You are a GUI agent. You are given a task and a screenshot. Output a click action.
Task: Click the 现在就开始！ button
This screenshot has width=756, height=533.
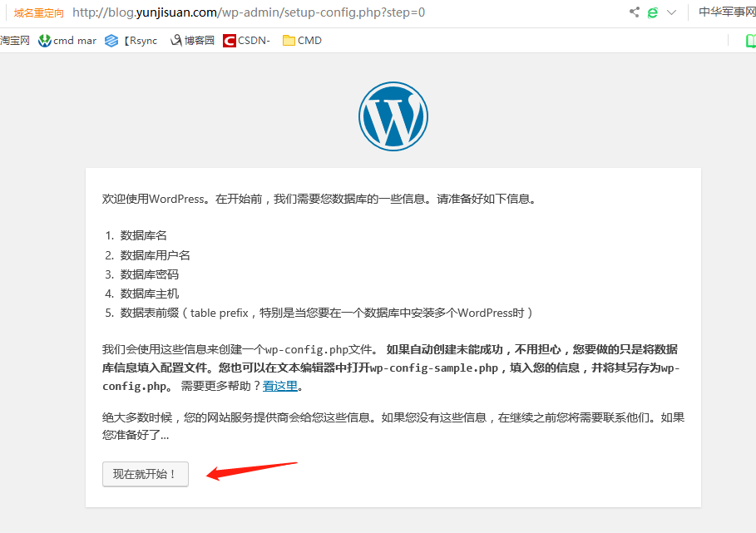(x=145, y=474)
